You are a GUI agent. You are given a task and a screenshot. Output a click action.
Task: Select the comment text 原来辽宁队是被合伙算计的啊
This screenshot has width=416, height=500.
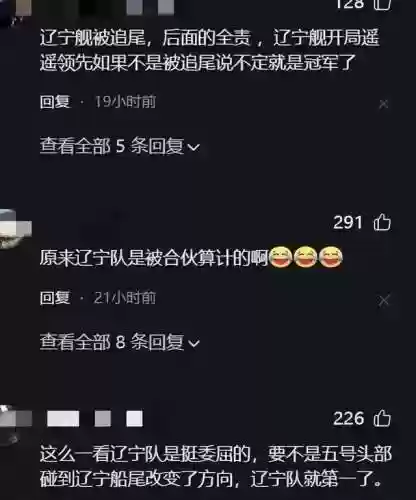[x=154, y=258]
